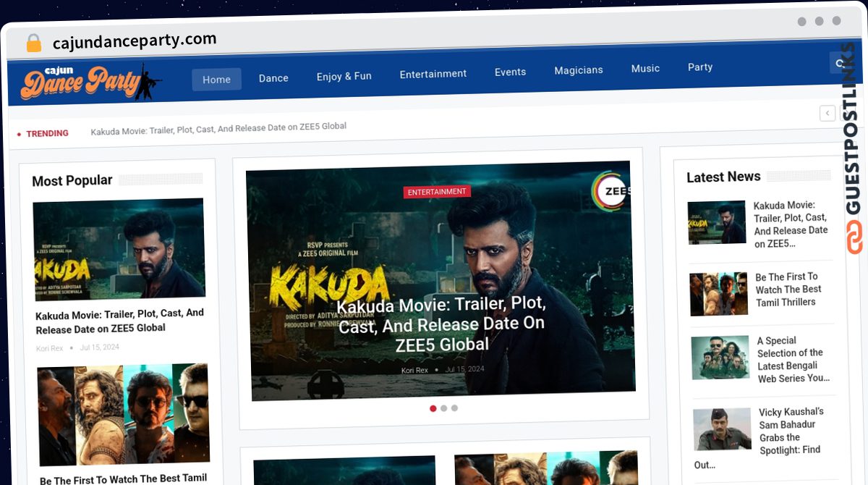Click author Kori Rex under Most Popular
This screenshot has width=868, height=485.
coord(50,349)
